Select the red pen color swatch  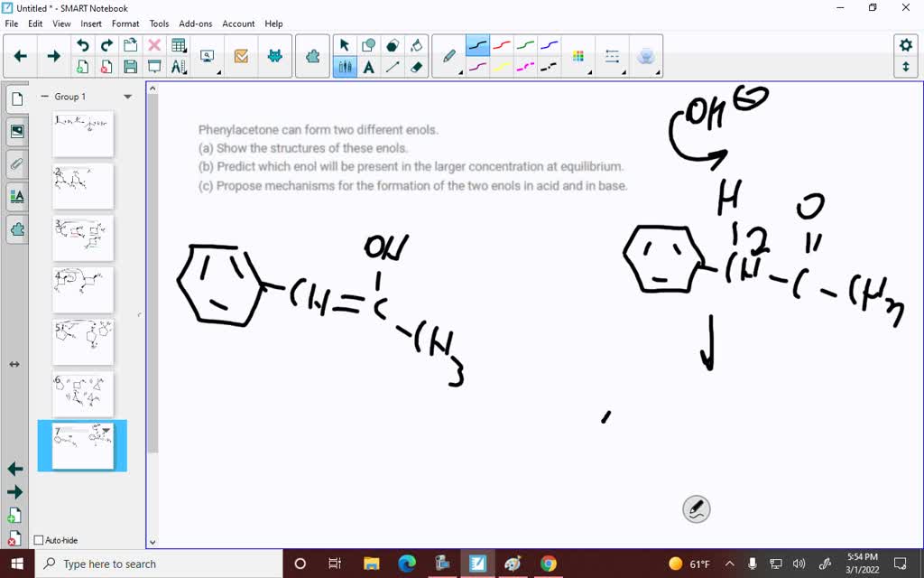(501, 43)
